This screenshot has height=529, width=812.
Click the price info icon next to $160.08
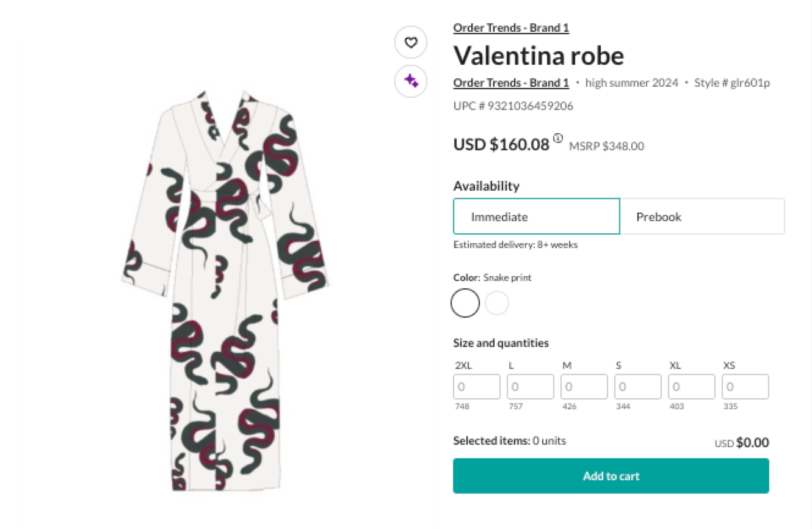tap(557, 138)
